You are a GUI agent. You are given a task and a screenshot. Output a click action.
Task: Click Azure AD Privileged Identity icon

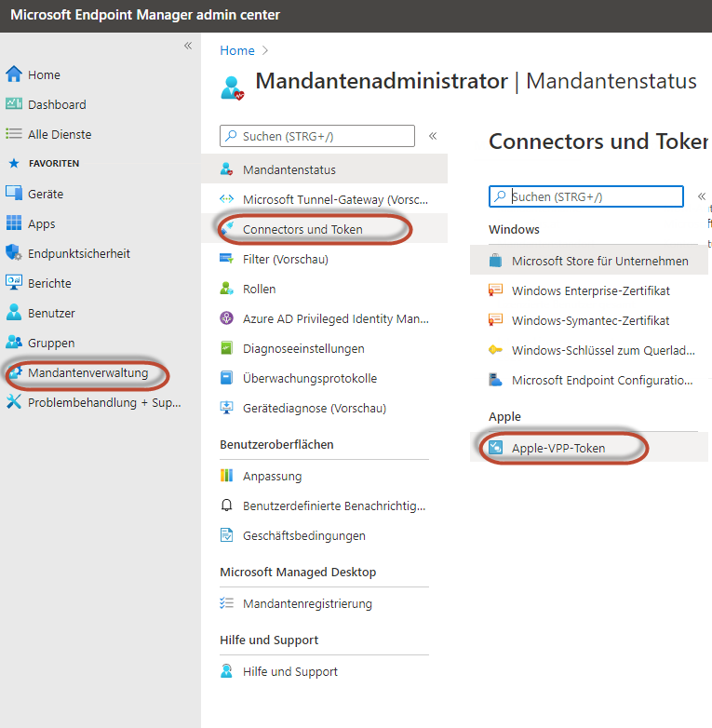(x=226, y=318)
